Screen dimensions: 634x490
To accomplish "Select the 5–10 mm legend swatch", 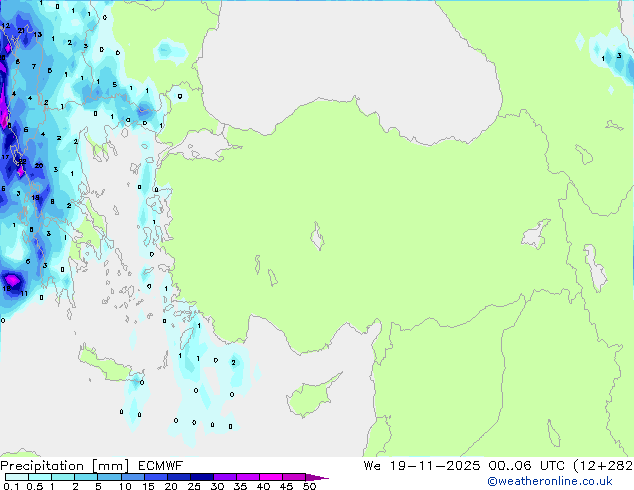I will click(109, 477).
